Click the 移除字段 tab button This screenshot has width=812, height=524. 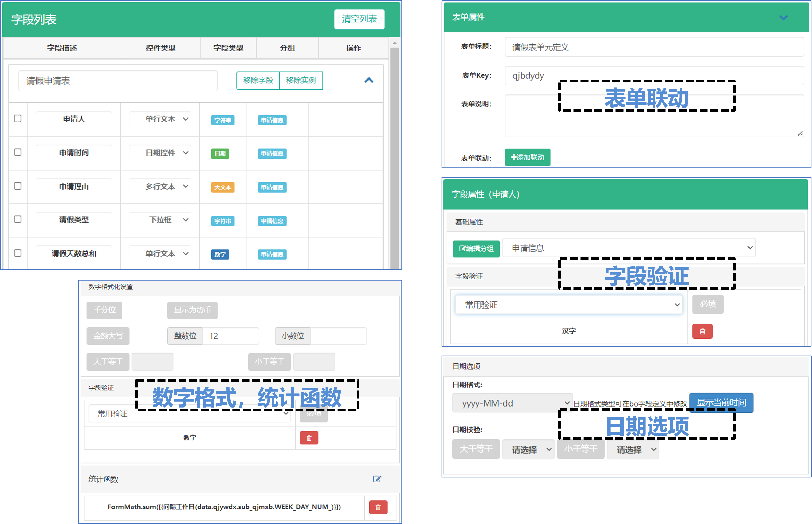pyautogui.click(x=258, y=80)
